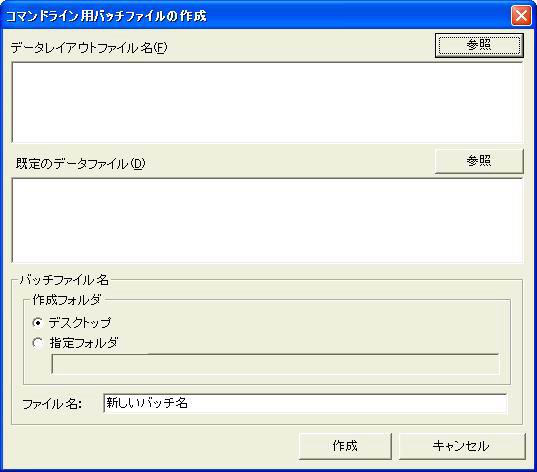Image resolution: width=537 pixels, height=472 pixels.
Task: Click the キャンセル button
Action: coord(462,446)
